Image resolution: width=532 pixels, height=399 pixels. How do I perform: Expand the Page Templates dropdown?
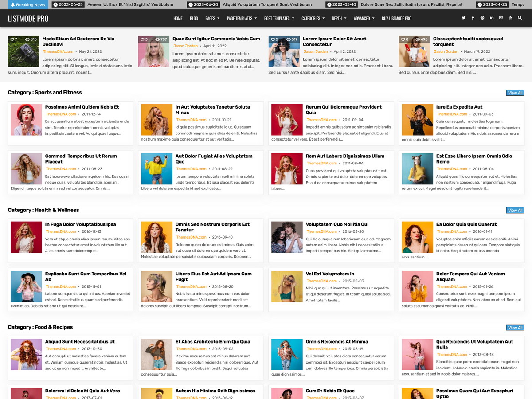click(242, 18)
